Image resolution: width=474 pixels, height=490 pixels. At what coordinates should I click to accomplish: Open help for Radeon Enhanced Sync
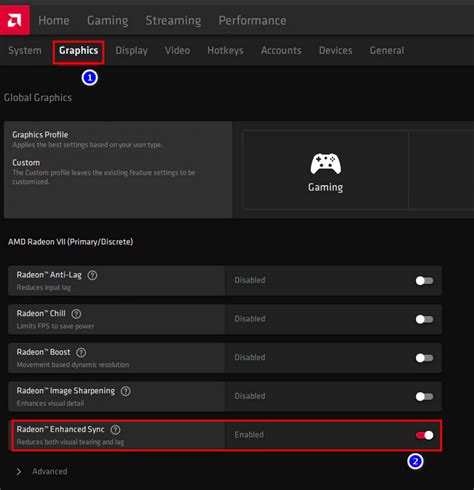click(115, 430)
